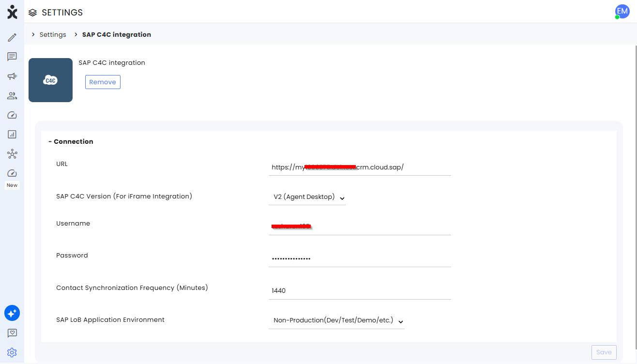Screen dimensions: 637x364
Task: Open the network nodes sidebar icon
Action: 12,154
